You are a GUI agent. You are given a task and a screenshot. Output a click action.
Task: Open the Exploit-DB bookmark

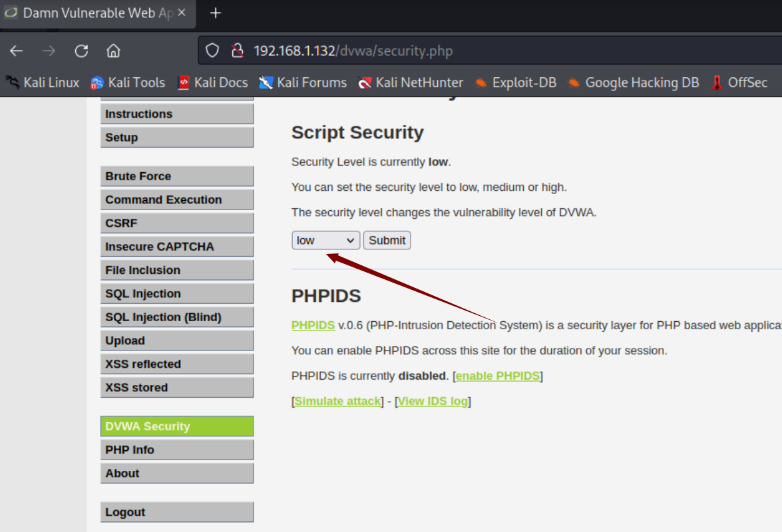tap(515, 82)
